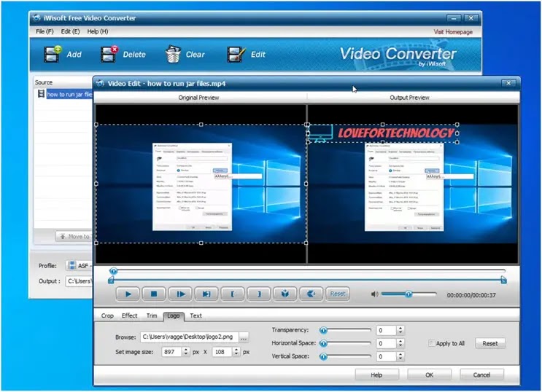Click the play-selection button next to next-frame
This screenshot has height=392, width=542.
(206, 294)
